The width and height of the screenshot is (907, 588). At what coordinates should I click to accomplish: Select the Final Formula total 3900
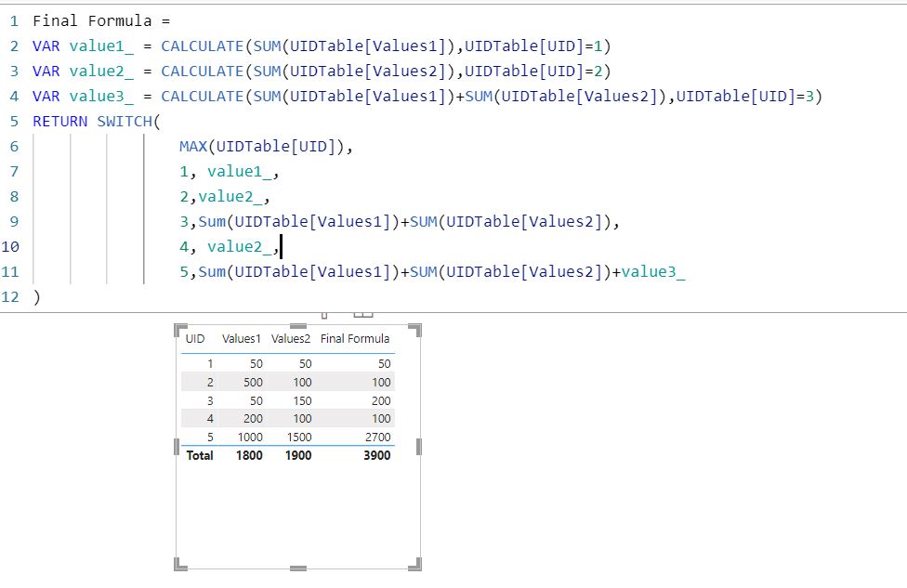[377, 455]
